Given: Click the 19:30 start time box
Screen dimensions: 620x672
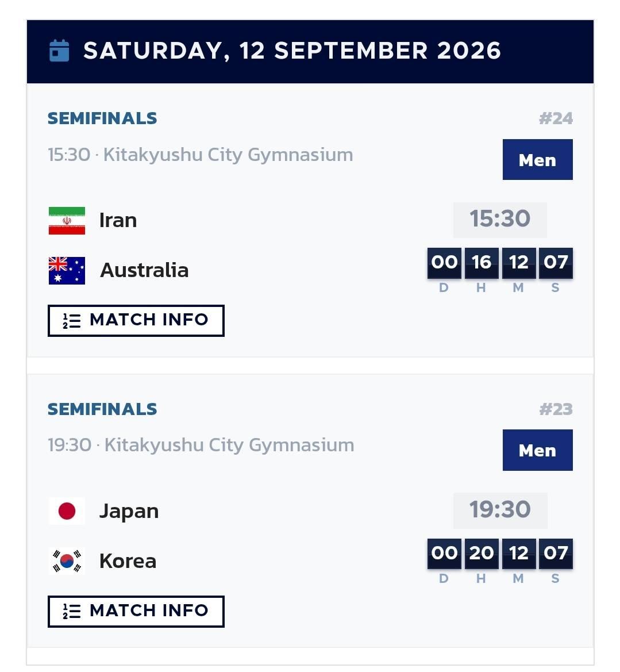Looking at the screenshot, I should tap(500, 510).
